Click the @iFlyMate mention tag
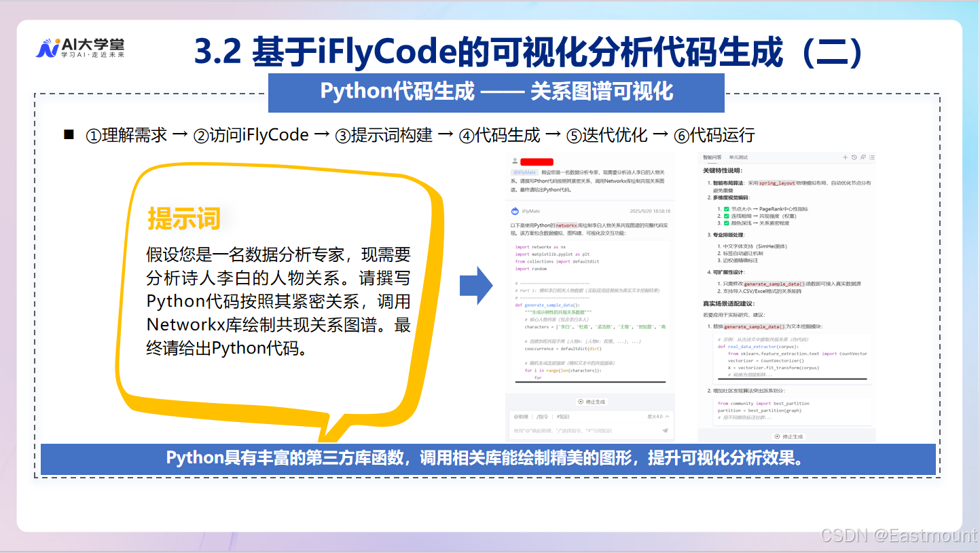The width and height of the screenshot is (980, 553). point(524,172)
